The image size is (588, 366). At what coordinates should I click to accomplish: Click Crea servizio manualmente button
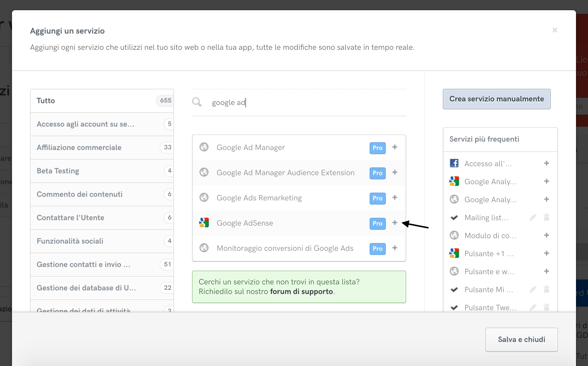(496, 99)
